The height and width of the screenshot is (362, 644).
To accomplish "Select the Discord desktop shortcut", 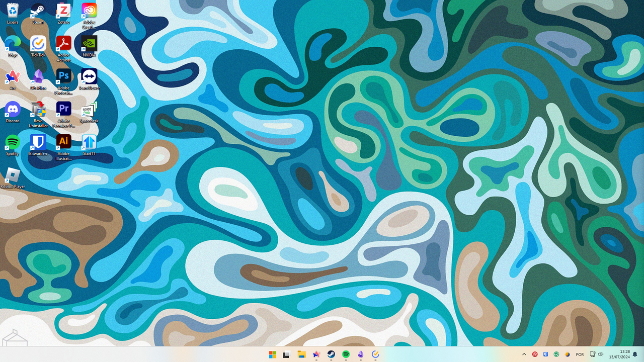I will pyautogui.click(x=13, y=110).
